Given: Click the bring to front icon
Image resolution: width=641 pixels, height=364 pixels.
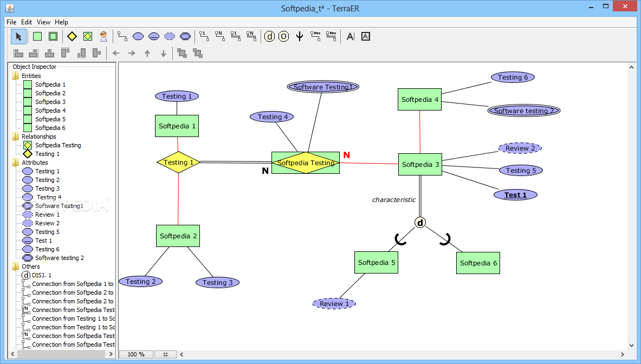Looking at the screenshot, I should (182, 53).
